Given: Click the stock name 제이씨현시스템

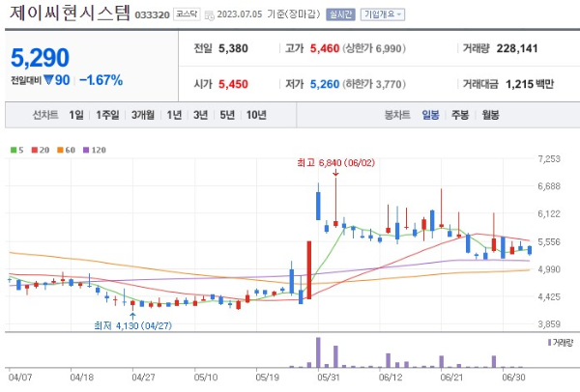Looking at the screenshot, I should click(70, 13).
